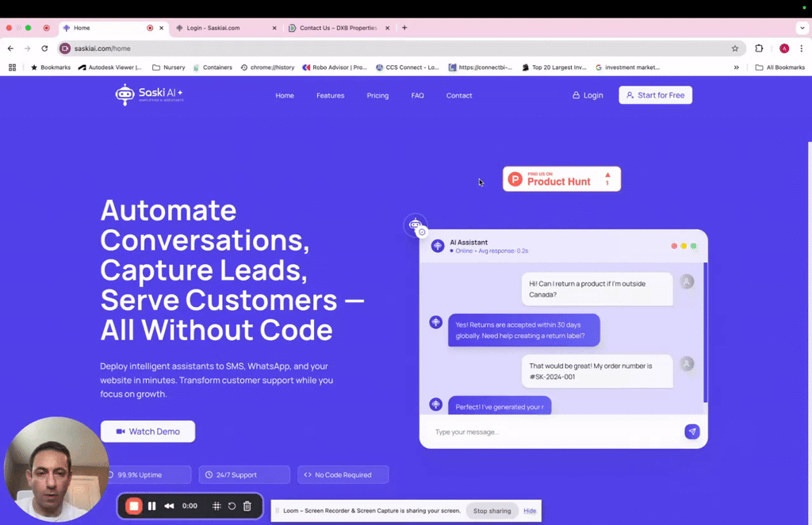Open FAQ in the site navigation

(x=417, y=95)
